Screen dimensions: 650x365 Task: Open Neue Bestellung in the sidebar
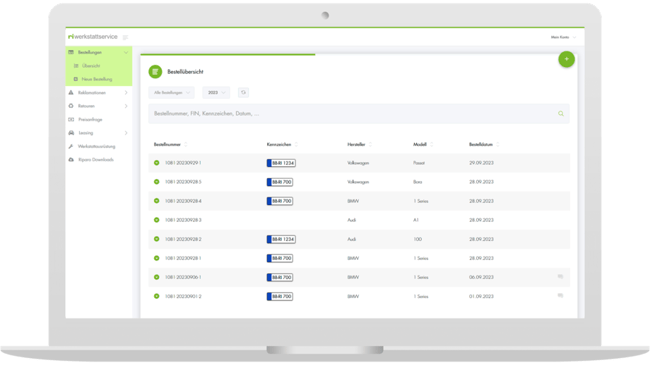[97, 79]
